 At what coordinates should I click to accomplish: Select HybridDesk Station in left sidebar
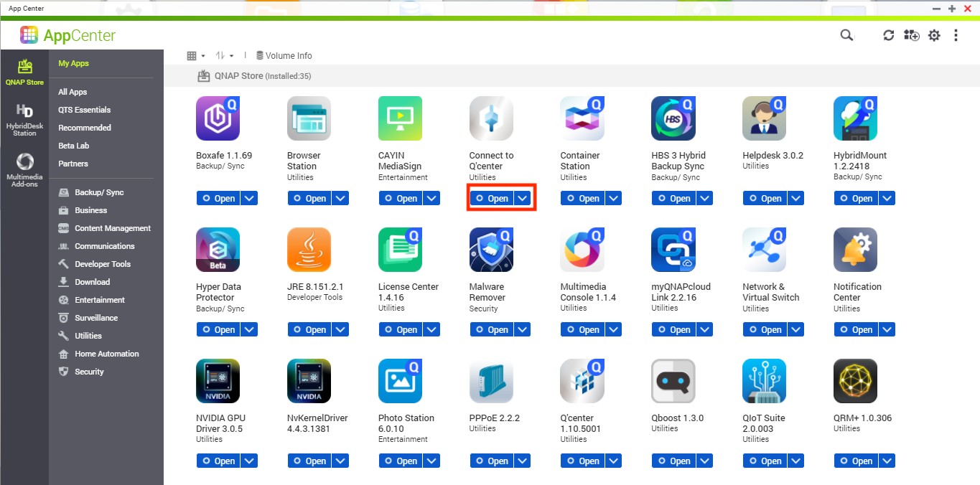pyautogui.click(x=24, y=119)
